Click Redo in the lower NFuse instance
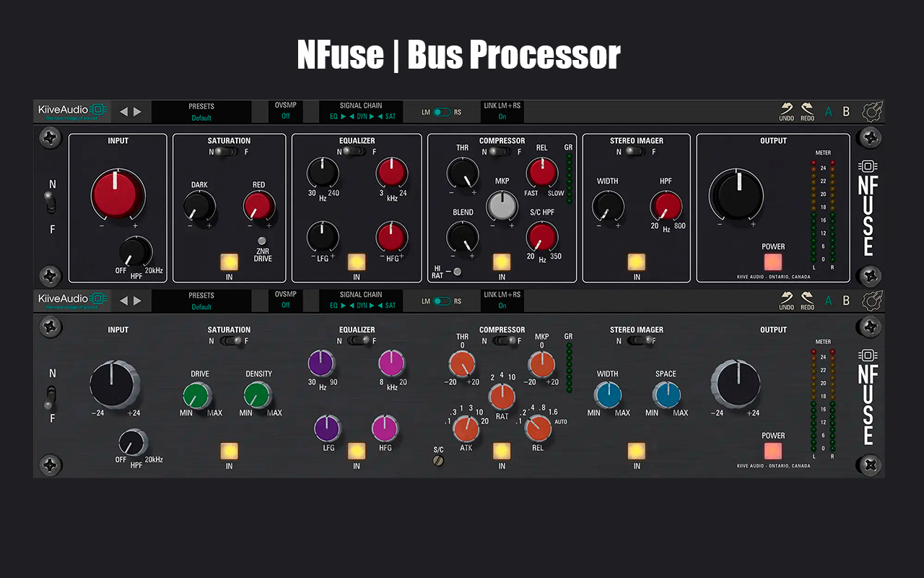Viewport: 924px width, 578px height. tap(807, 301)
